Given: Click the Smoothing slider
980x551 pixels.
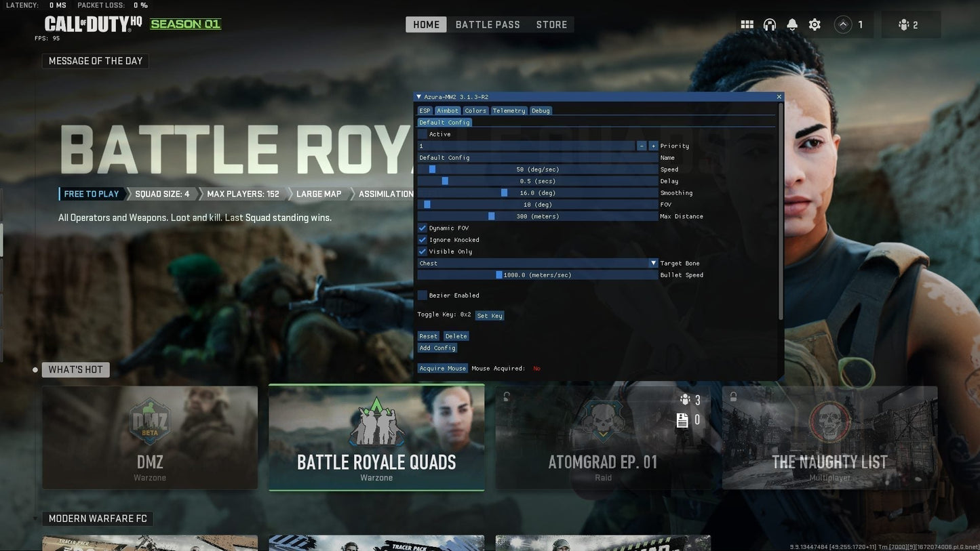Looking at the screenshot, I should point(538,193).
